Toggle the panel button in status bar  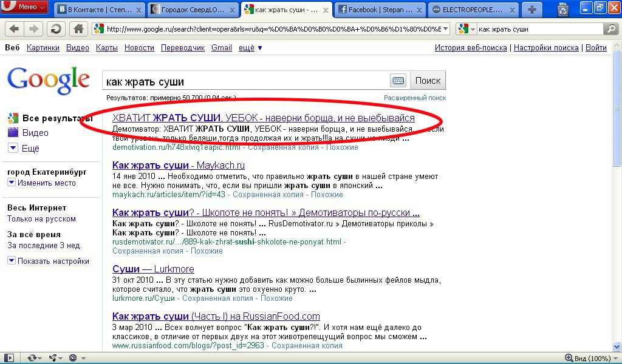tap(8, 358)
